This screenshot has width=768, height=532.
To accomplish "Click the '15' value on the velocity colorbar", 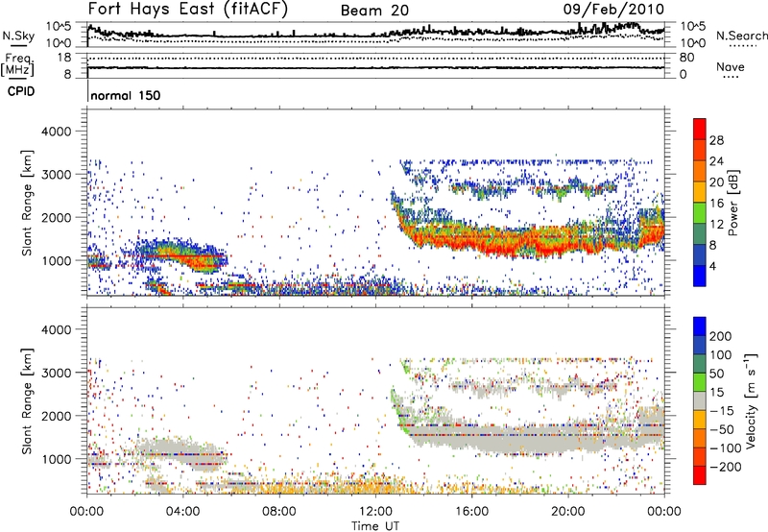I will pyautogui.click(x=716, y=393).
